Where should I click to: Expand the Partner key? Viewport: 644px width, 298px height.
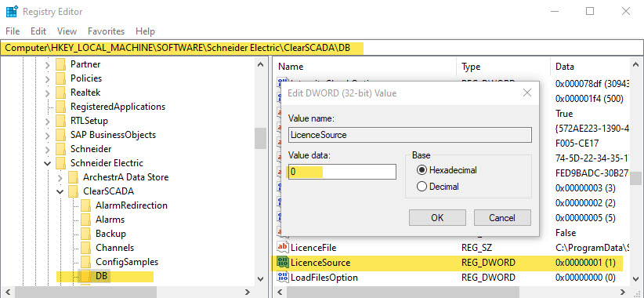point(48,65)
